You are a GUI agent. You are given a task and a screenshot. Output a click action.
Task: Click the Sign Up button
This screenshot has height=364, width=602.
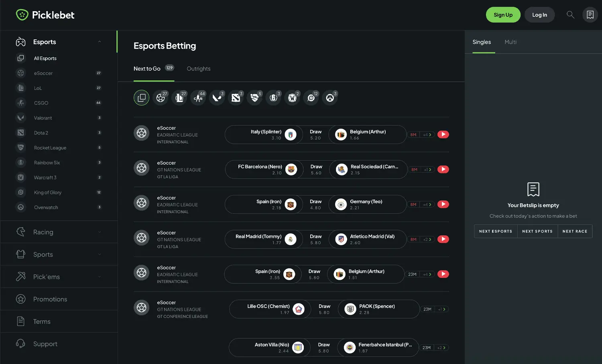click(x=503, y=14)
